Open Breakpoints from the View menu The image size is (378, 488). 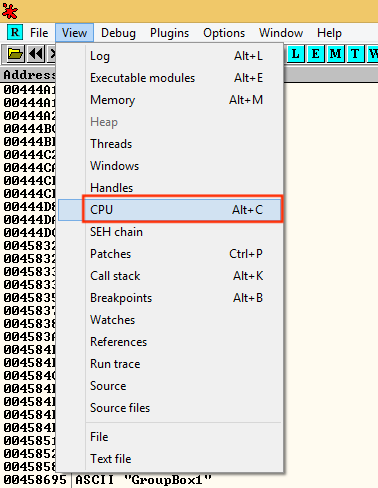pos(170,298)
